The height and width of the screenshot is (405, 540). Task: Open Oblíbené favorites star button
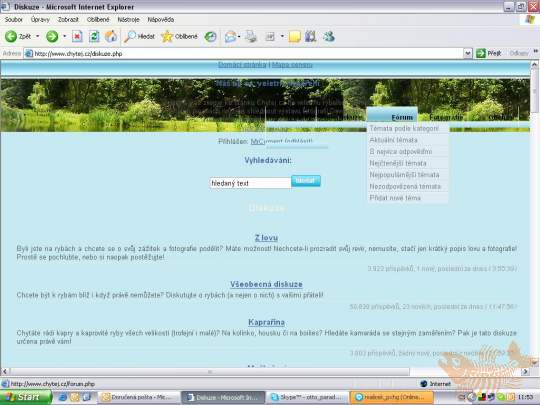tap(180, 36)
